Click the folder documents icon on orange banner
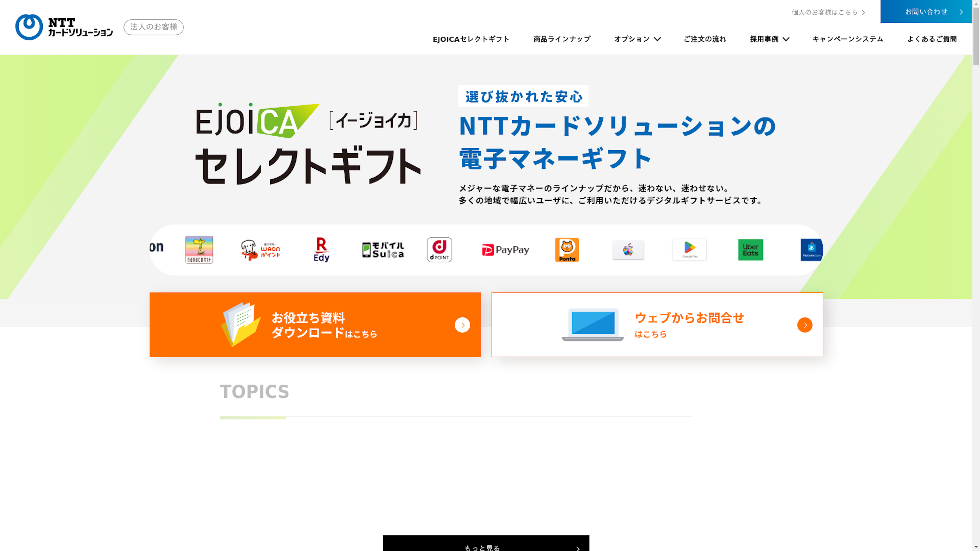Viewport: 980px width, 551px height. click(x=241, y=324)
